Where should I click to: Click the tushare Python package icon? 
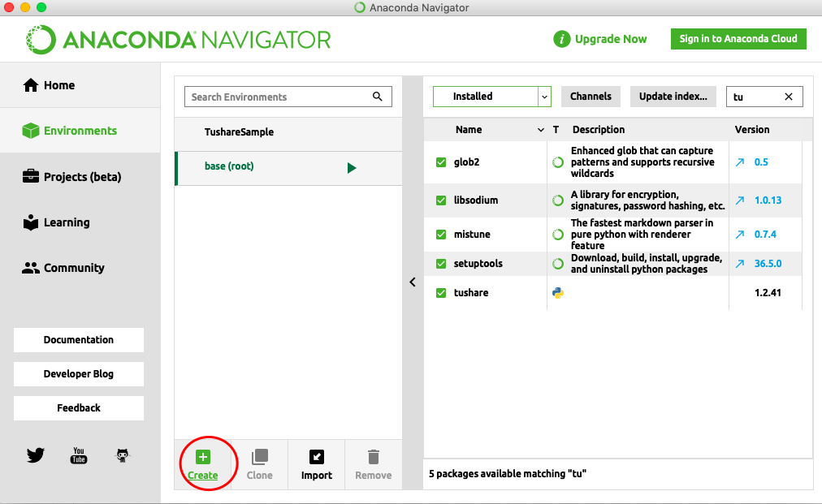click(x=558, y=293)
